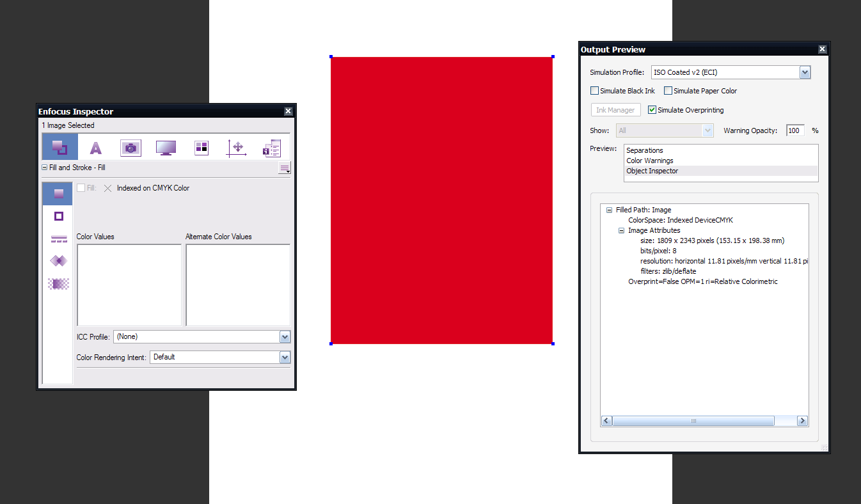Click the Color Values list box

(129, 285)
